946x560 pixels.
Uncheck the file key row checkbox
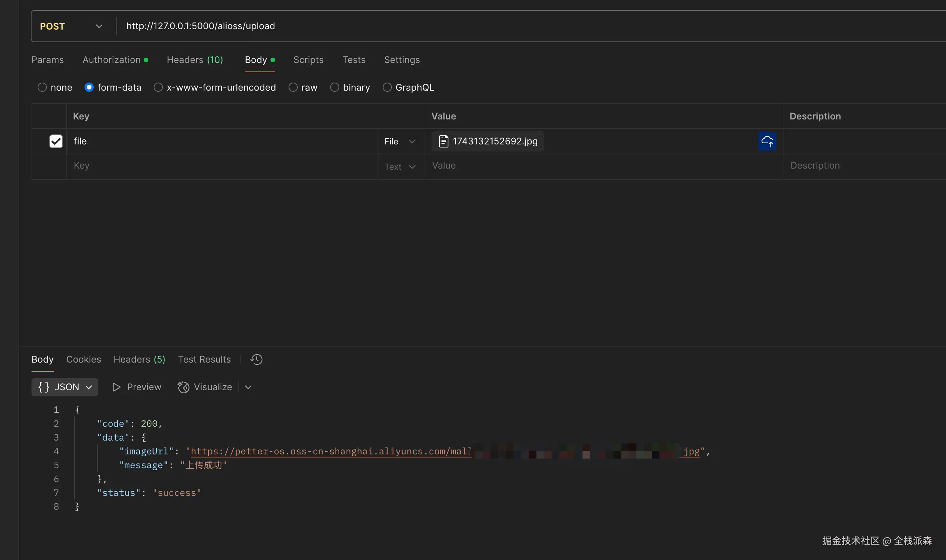56,141
